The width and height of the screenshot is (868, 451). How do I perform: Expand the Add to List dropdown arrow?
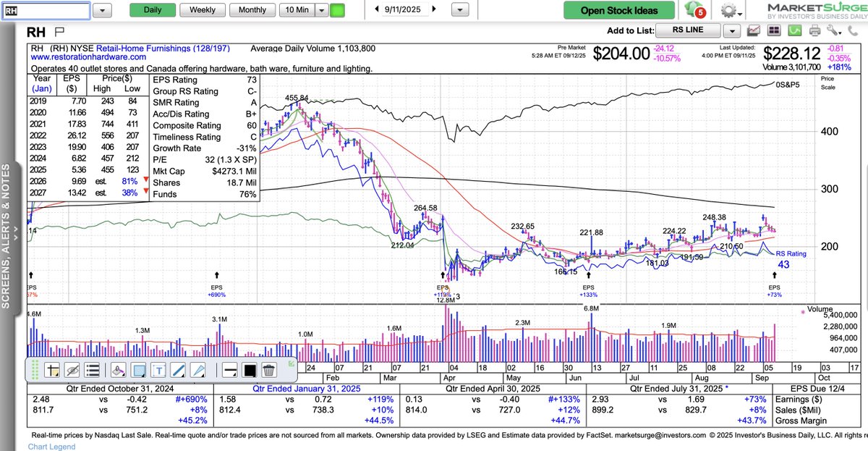733,30
